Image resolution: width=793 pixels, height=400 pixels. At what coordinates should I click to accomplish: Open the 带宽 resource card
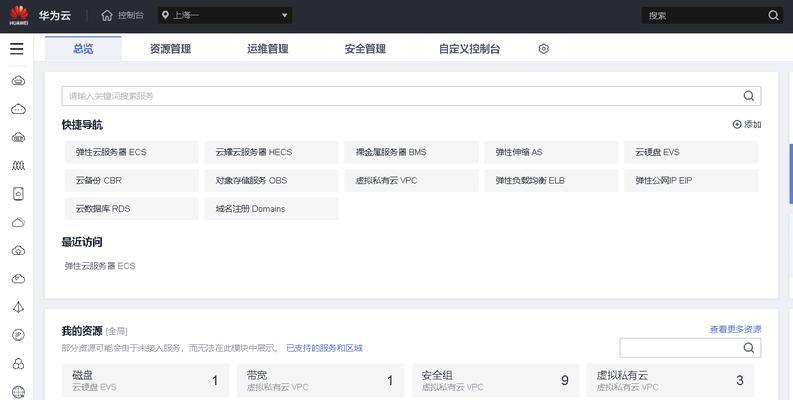pos(320,380)
